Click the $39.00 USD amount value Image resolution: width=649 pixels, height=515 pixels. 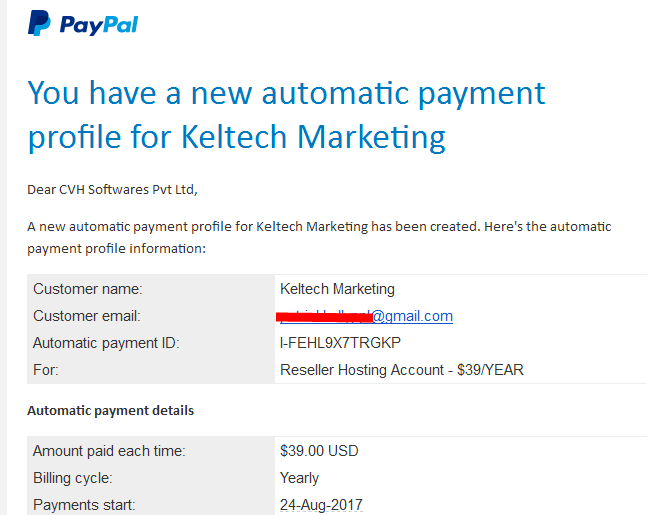319,451
